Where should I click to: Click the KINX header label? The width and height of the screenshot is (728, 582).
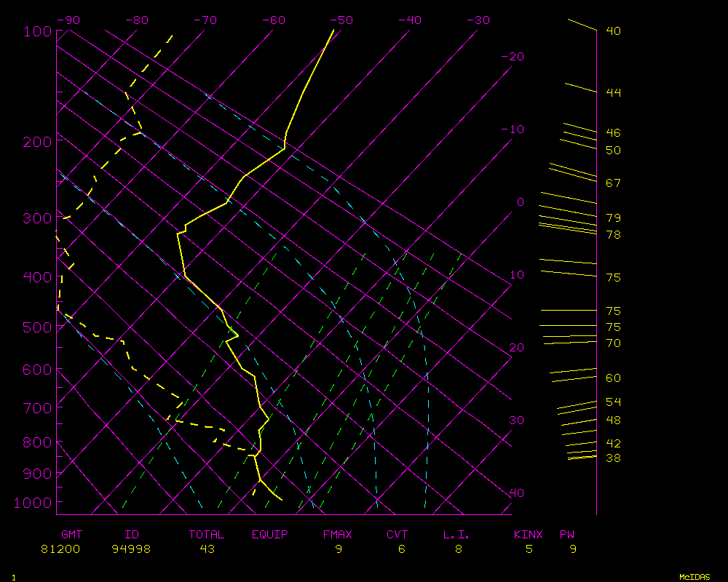click(529, 535)
